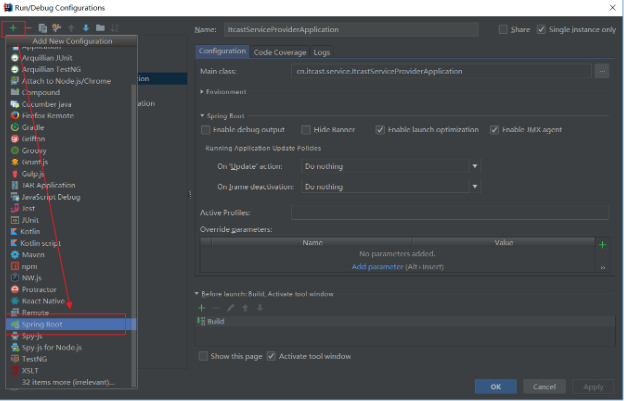Move configuration down with blue arrow icon
Viewport: 626px width, 401px height.
coord(85,28)
